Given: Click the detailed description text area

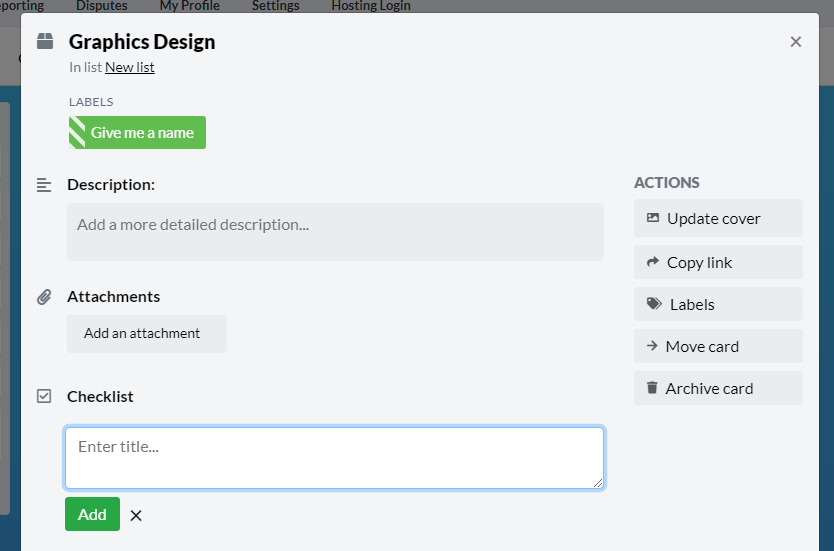Looking at the screenshot, I should point(335,232).
